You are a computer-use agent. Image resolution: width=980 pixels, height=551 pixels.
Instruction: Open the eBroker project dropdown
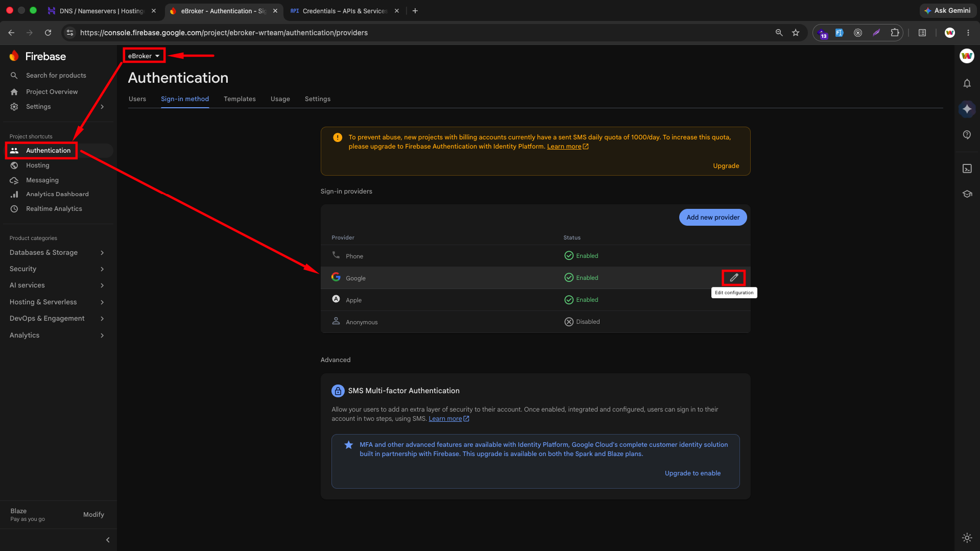[144, 56]
